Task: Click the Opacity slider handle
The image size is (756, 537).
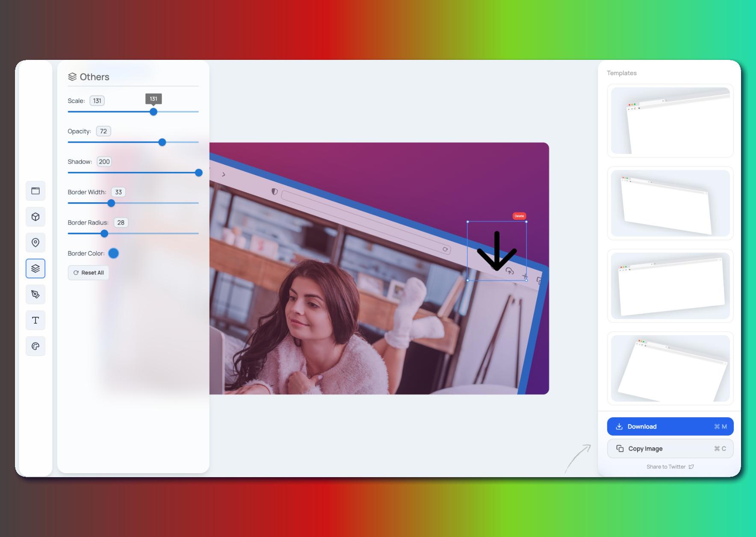Action: (162, 142)
